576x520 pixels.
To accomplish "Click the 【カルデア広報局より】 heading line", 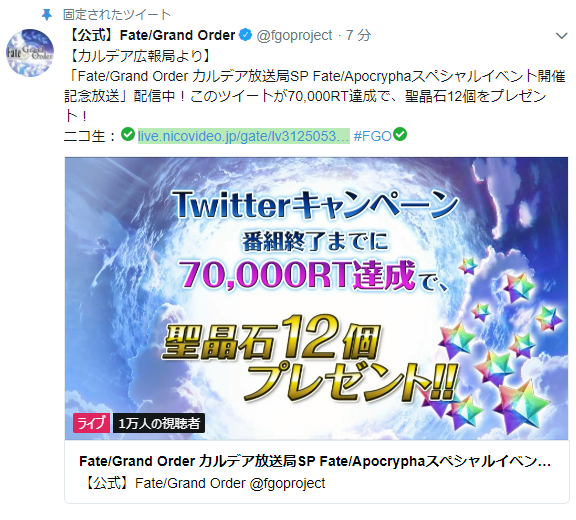I will click(140, 56).
